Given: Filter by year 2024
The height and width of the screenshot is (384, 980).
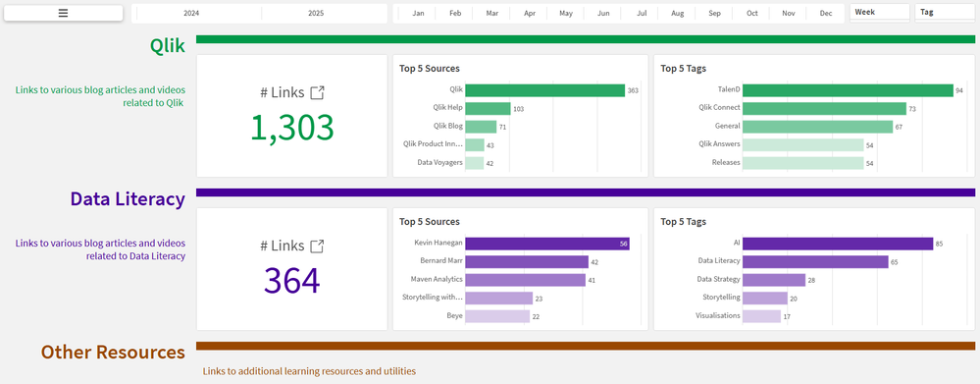Looking at the screenshot, I should coord(191,13).
